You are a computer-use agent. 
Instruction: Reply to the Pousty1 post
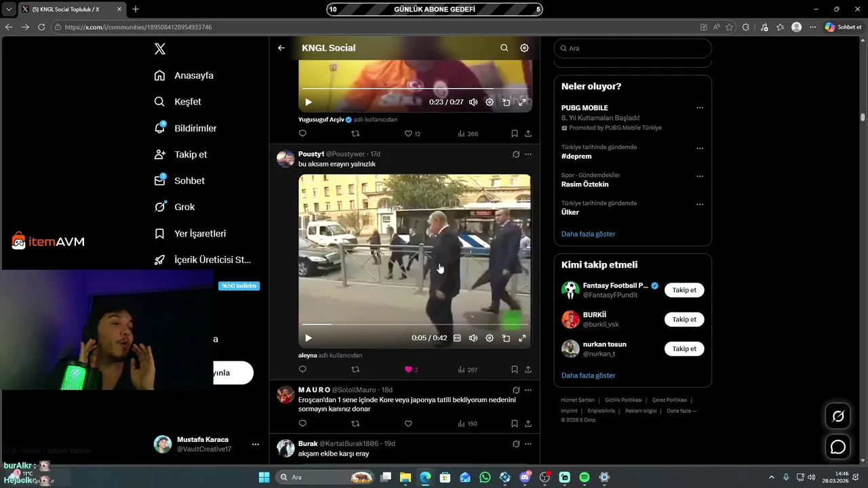302,369
